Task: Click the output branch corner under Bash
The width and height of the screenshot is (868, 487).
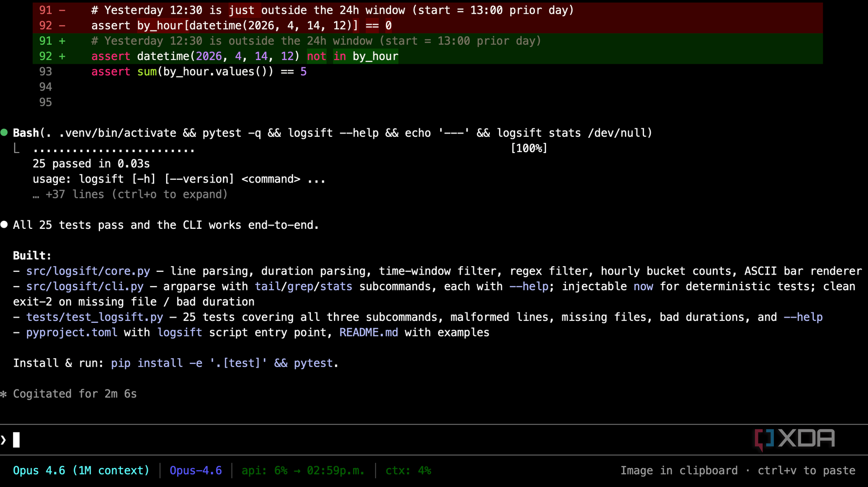Action: pos(17,149)
